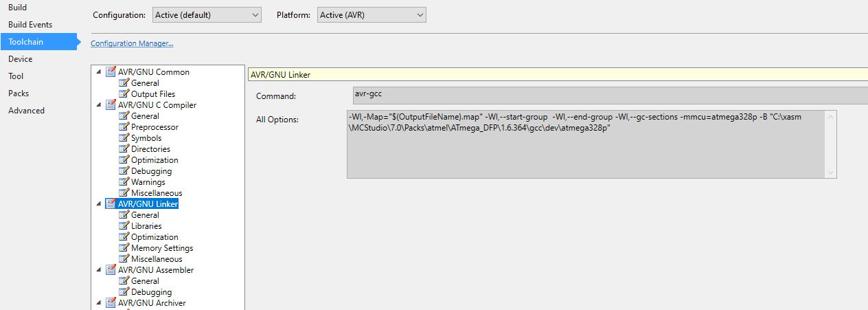Collapse the AVR/GNU Assembler tree node
This screenshot has height=310, width=868.
coord(98,270)
